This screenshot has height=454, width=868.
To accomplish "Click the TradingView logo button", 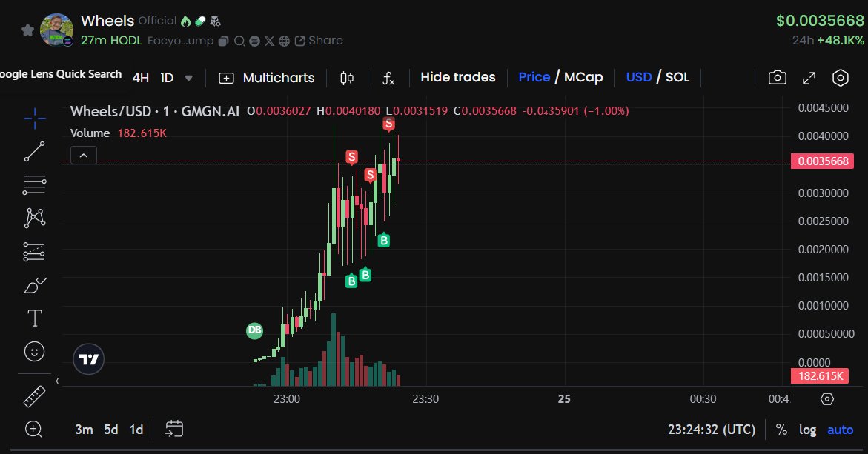I will pos(88,359).
